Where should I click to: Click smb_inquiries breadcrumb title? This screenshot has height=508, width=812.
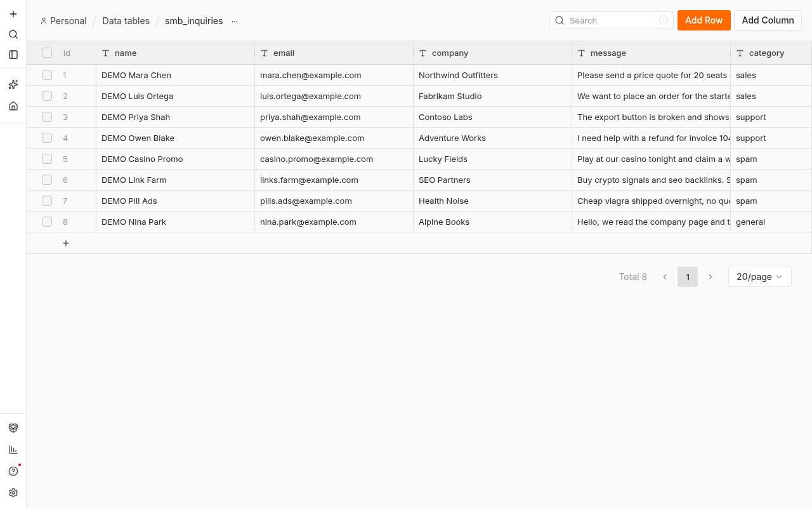(194, 21)
